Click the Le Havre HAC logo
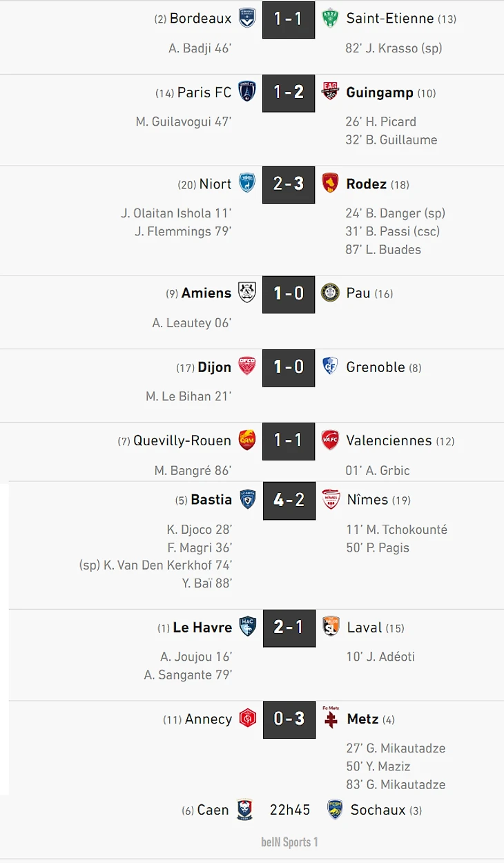 click(247, 627)
